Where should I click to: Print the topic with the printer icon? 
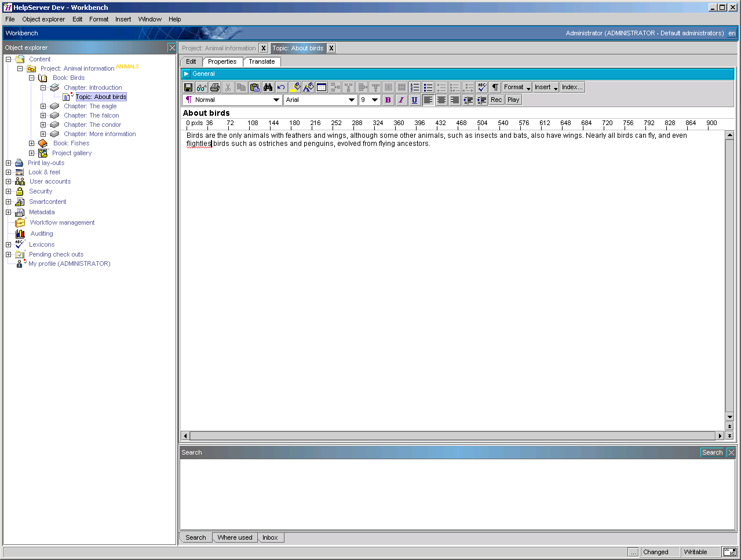click(x=215, y=87)
